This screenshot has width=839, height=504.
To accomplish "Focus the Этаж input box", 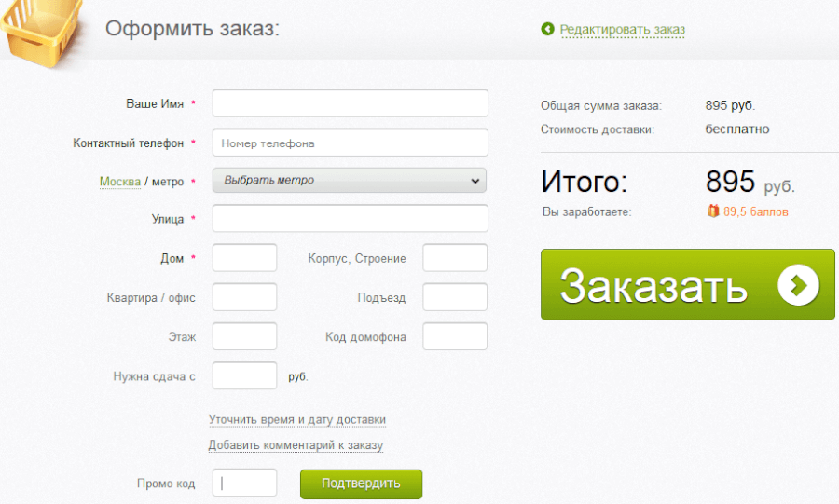I will 244,336.
